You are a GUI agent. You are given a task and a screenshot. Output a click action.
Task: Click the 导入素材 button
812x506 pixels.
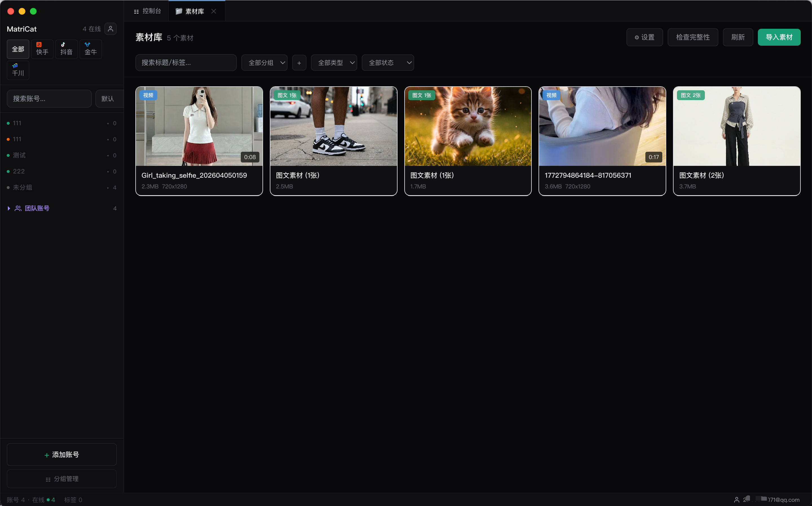(778, 37)
